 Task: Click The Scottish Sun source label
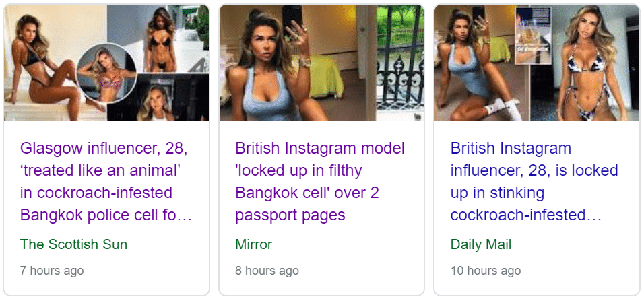click(x=73, y=244)
